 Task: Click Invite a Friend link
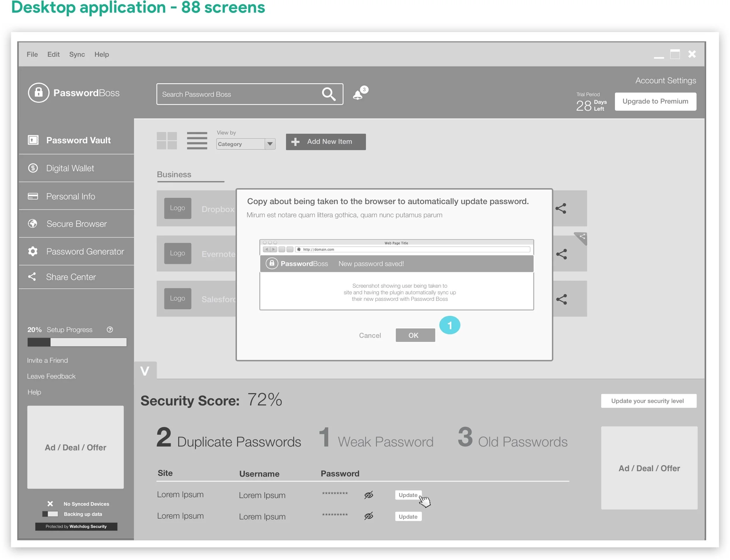point(47,360)
